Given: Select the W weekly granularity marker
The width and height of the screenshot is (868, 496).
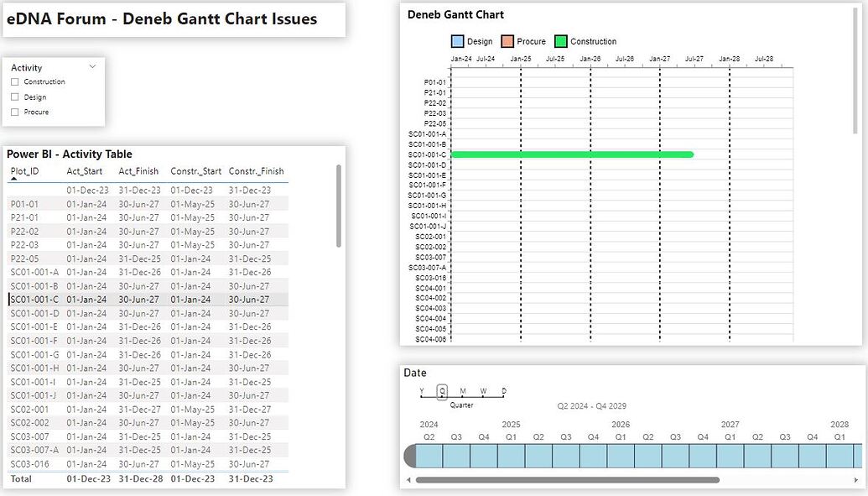Looking at the screenshot, I should tap(481, 391).
